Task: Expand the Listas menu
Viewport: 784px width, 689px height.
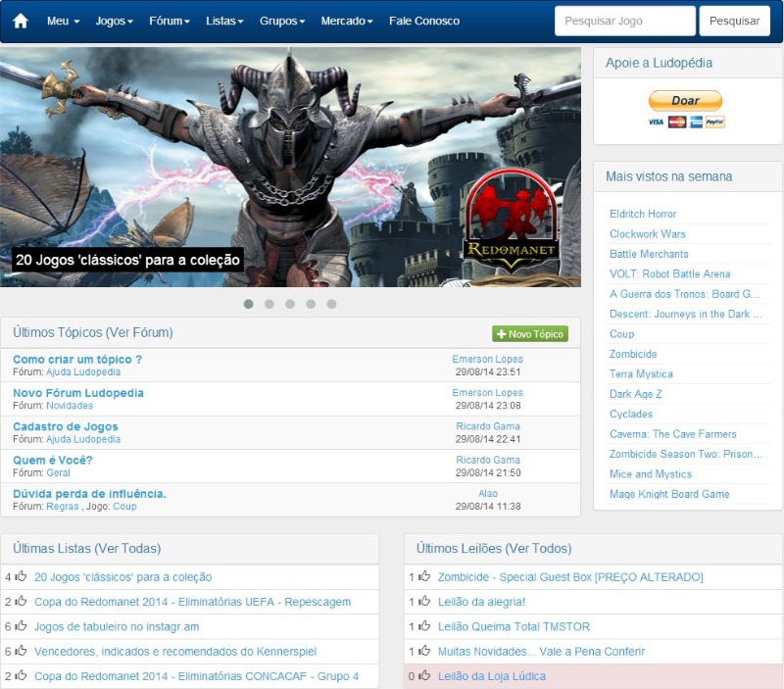Action: (x=224, y=21)
